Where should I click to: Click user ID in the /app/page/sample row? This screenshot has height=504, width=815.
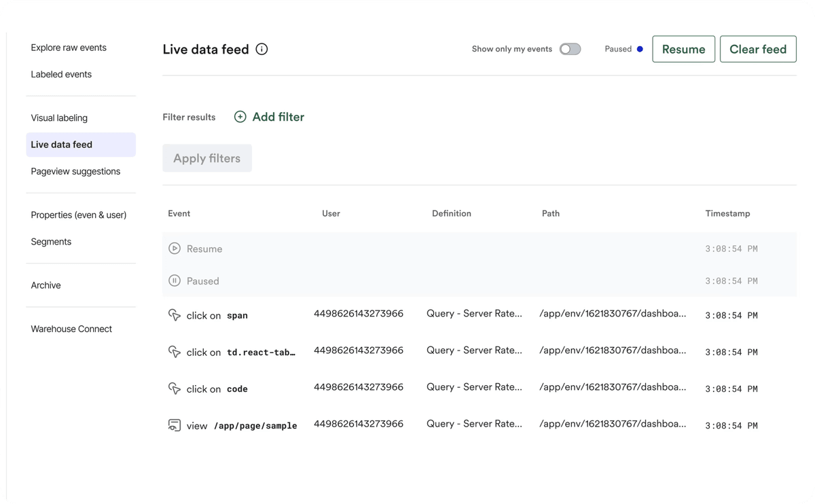pos(359,423)
